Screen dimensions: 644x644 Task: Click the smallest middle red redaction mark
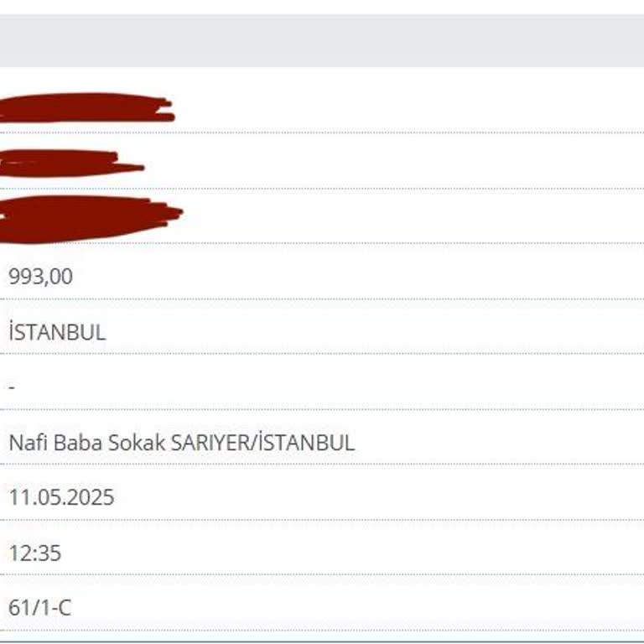[72, 163]
